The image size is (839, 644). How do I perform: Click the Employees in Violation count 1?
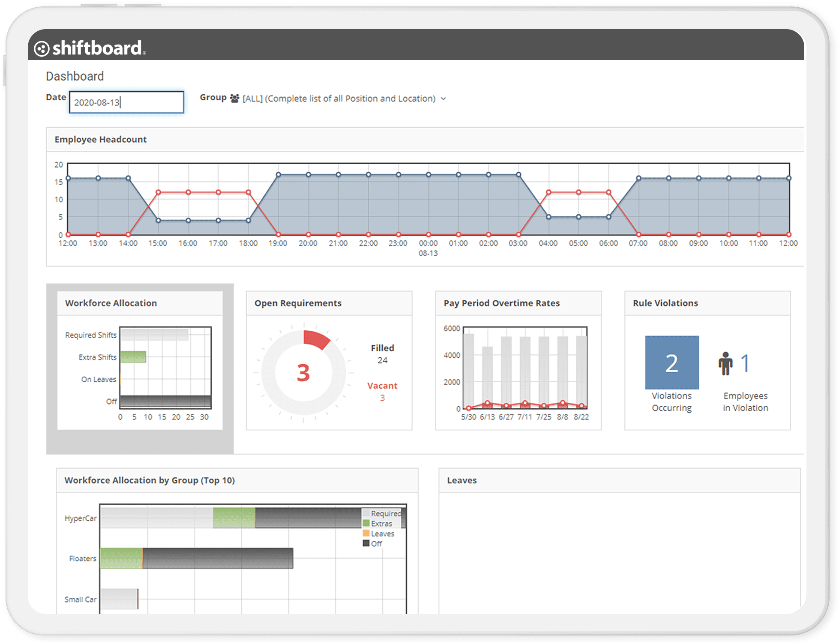(x=745, y=363)
